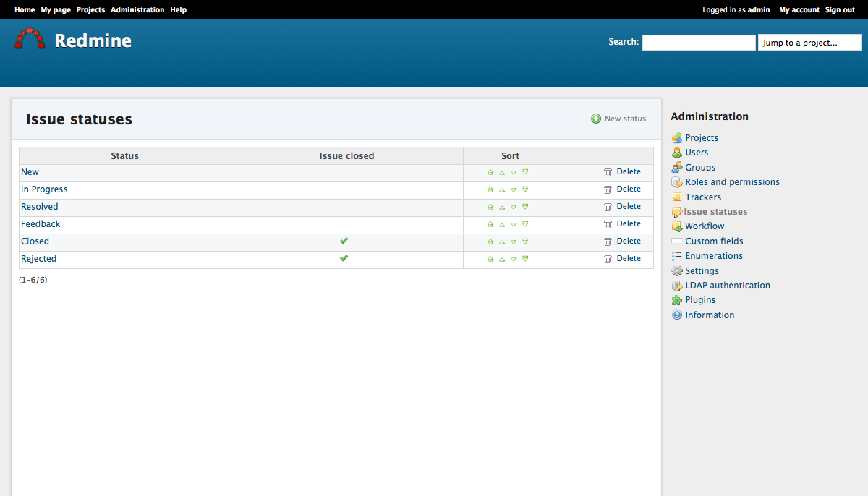This screenshot has height=496, width=868.
Task: Click the green plus New status icon
Action: pos(596,119)
